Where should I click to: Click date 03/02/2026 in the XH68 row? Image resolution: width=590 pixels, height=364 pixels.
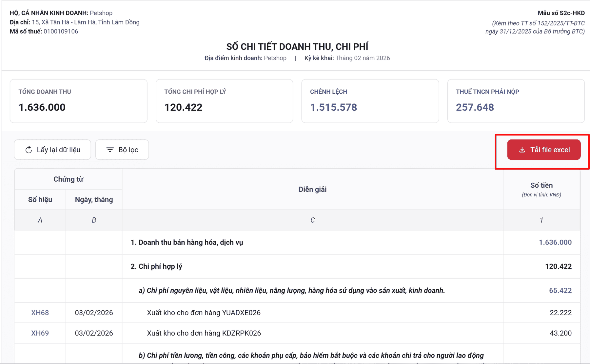click(x=94, y=313)
